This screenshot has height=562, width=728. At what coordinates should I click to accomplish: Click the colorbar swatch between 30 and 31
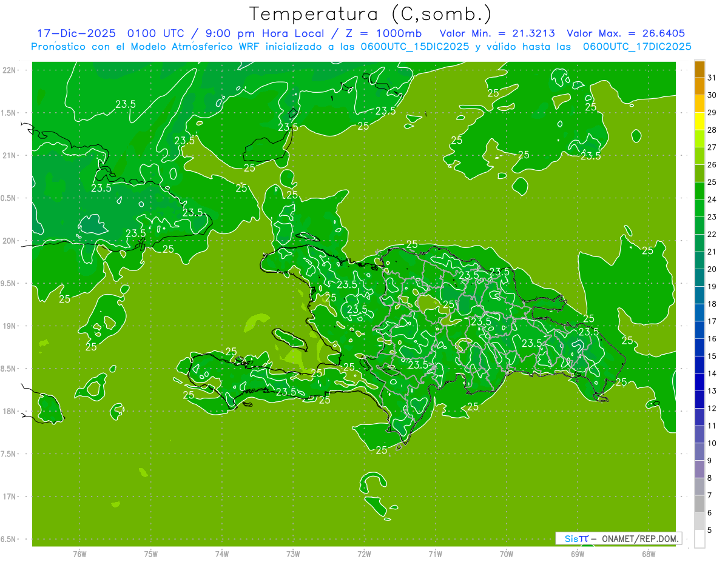pyautogui.click(x=699, y=87)
